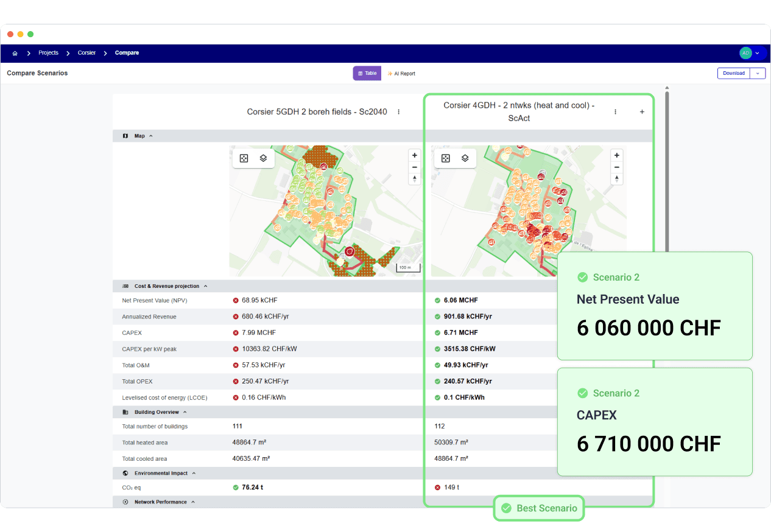The width and height of the screenshot is (771, 532).
Task: Click the Network Performance section icon
Action: (125, 502)
